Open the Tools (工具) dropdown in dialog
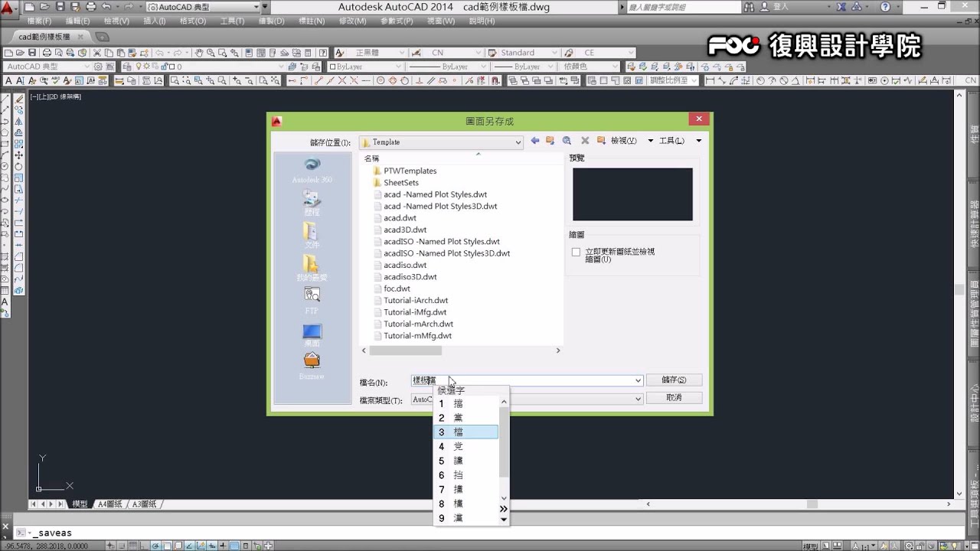 (x=699, y=141)
